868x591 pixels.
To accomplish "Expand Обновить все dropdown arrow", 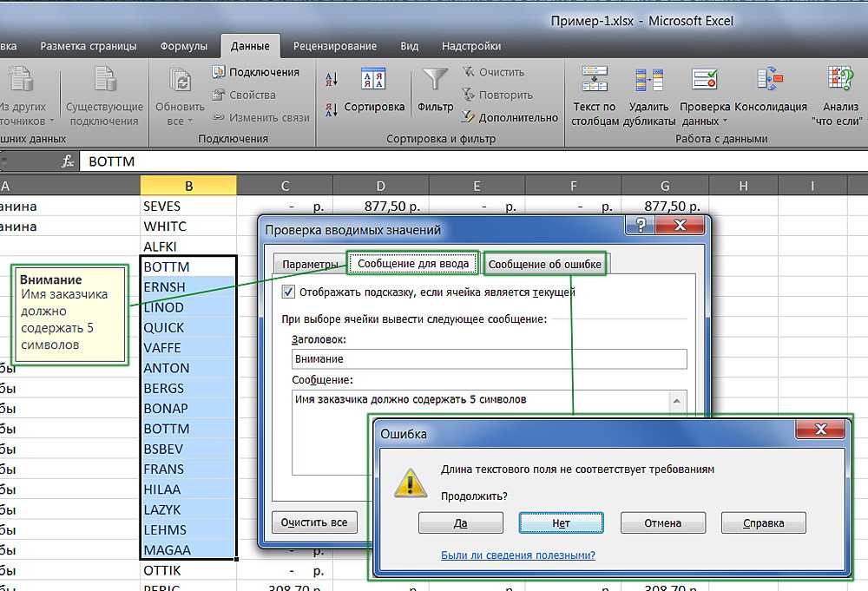I will pyautogui.click(x=190, y=121).
